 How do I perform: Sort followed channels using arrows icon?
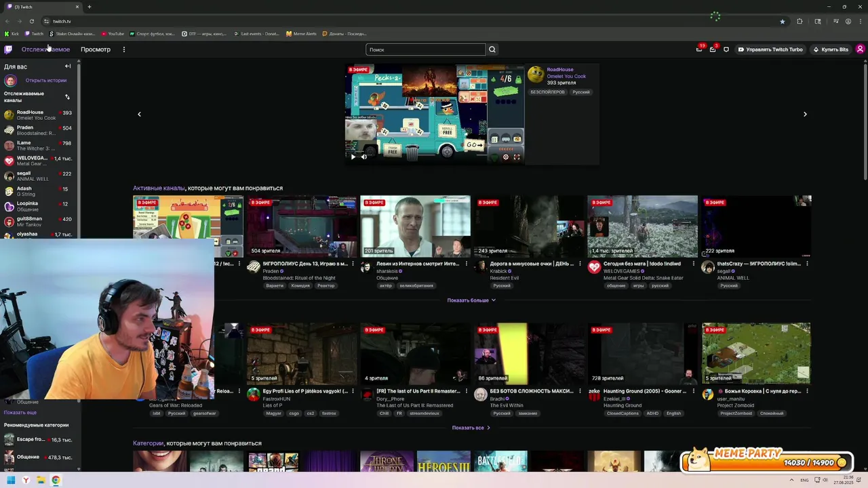(x=67, y=97)
